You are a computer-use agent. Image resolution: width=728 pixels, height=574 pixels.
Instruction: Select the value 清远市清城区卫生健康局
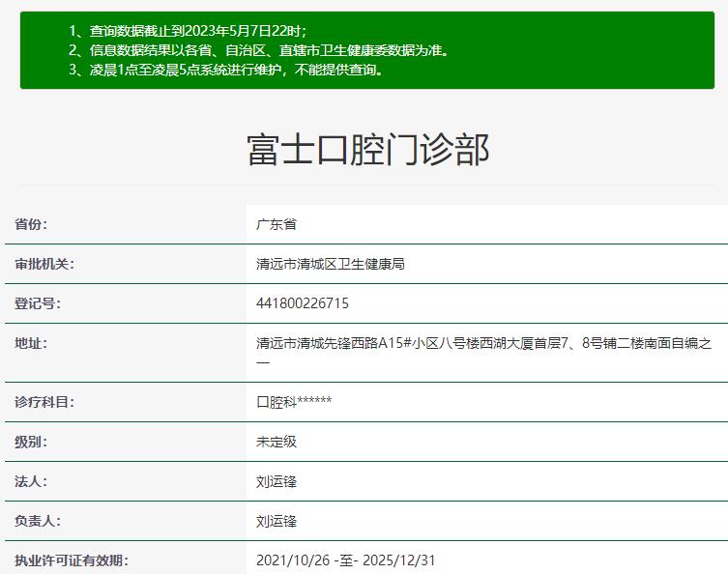point(330,264)
